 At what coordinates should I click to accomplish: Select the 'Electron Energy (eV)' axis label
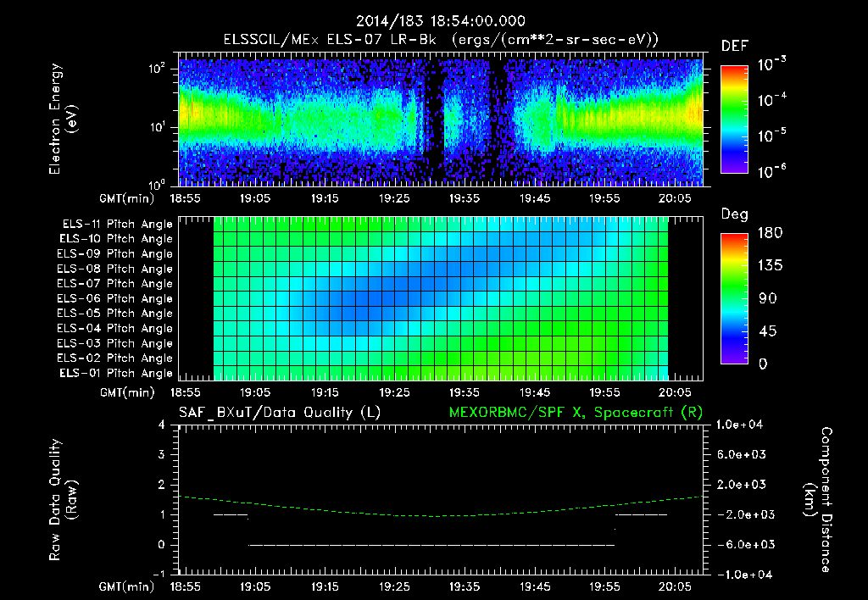(62, 119)
